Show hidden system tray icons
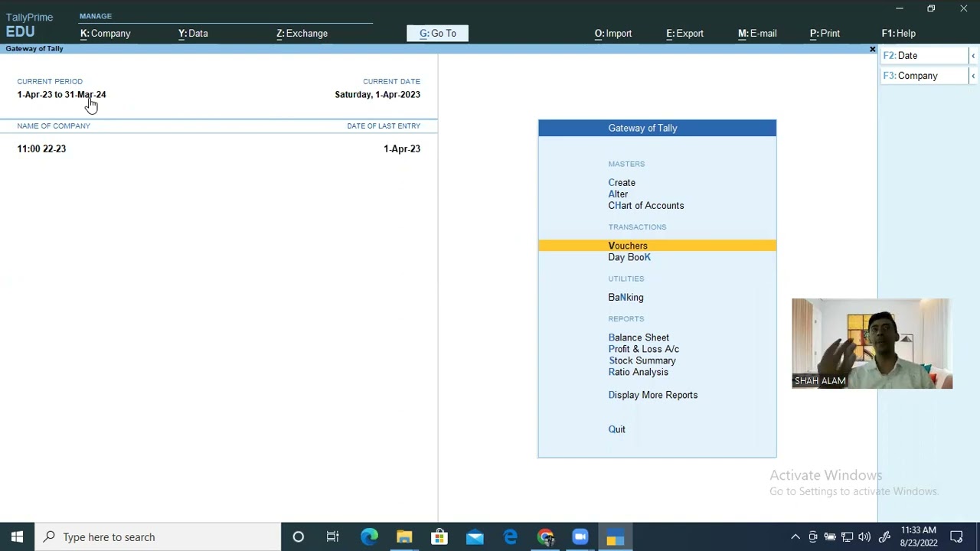980x551 pixels. click(795, 537)
